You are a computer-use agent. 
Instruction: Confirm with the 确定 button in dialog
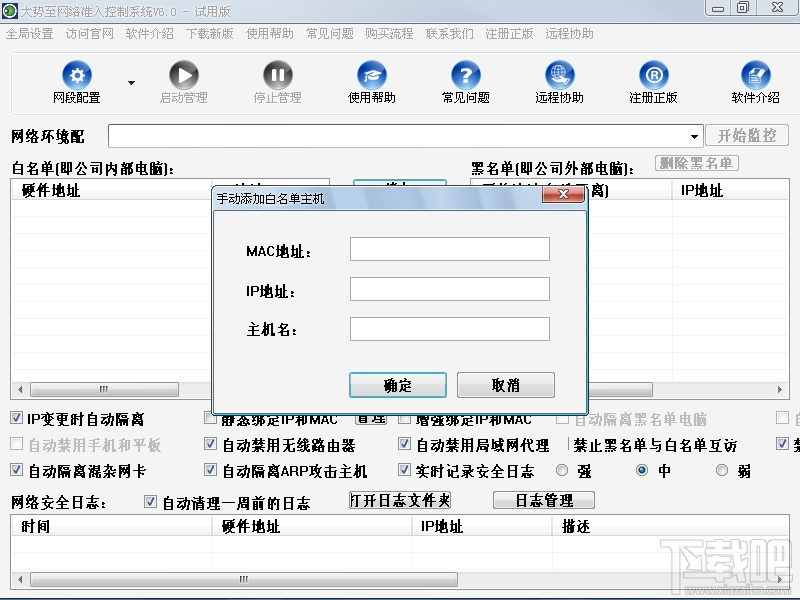397,384
